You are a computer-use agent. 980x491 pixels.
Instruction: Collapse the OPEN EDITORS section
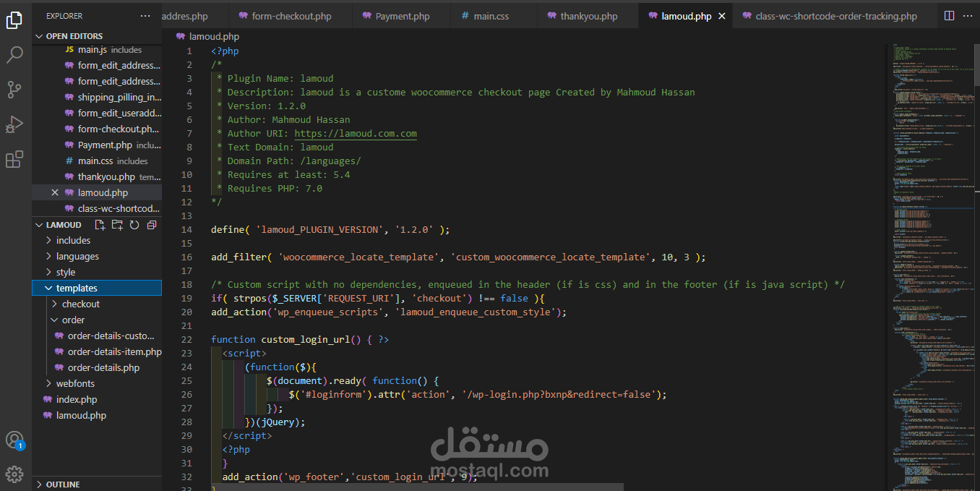pos(39,36)
